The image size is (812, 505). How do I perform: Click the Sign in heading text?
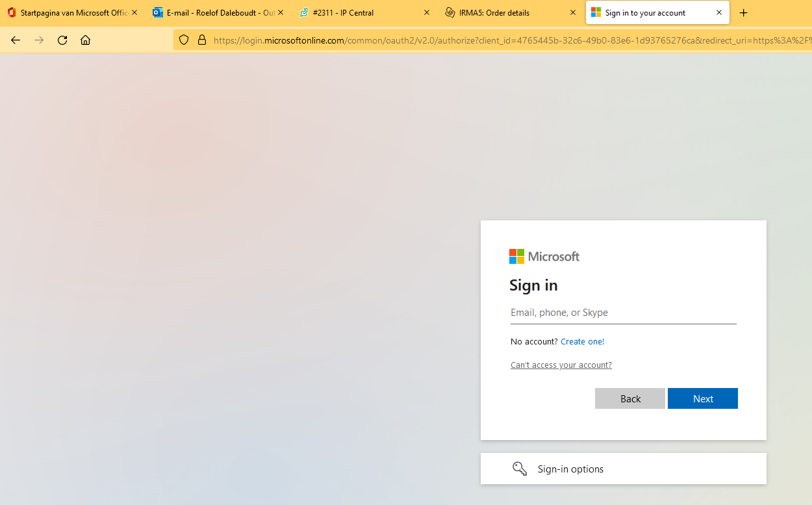coord(533,285)
